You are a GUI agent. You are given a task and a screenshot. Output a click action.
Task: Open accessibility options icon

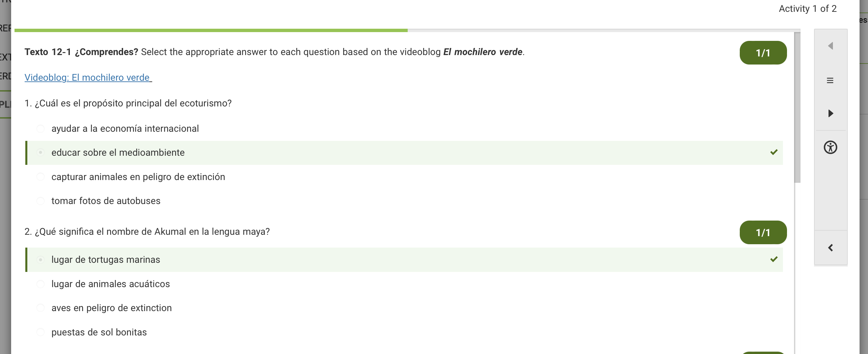830,147
